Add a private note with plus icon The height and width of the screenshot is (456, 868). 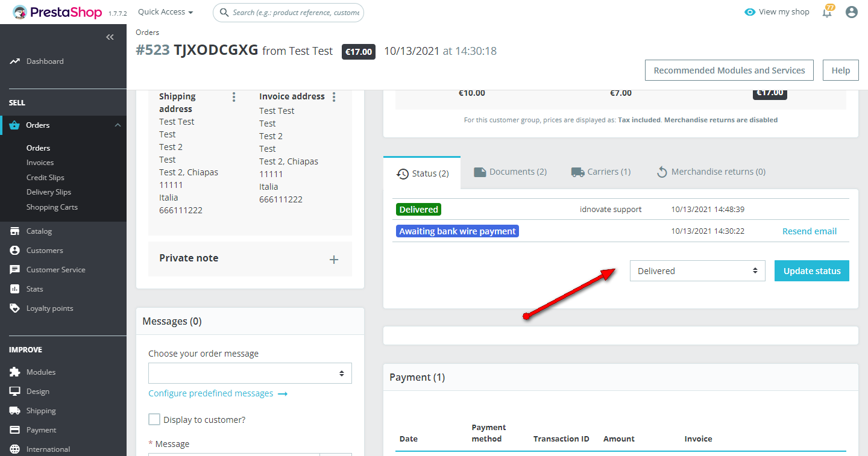coord(334,260)
